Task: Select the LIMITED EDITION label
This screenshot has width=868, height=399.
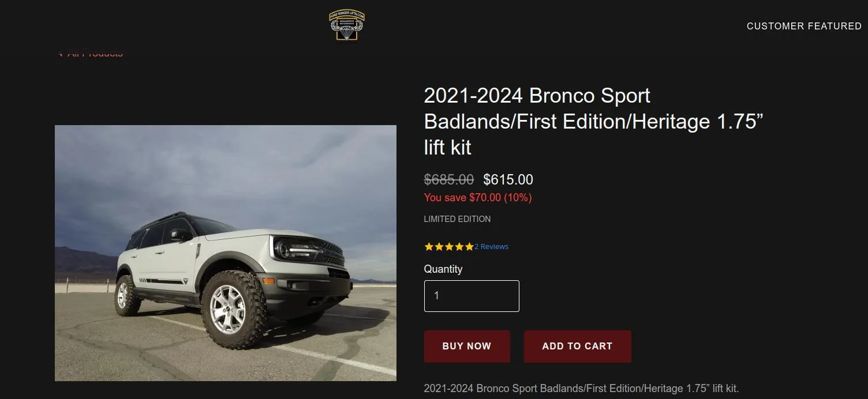Action: 457,219
